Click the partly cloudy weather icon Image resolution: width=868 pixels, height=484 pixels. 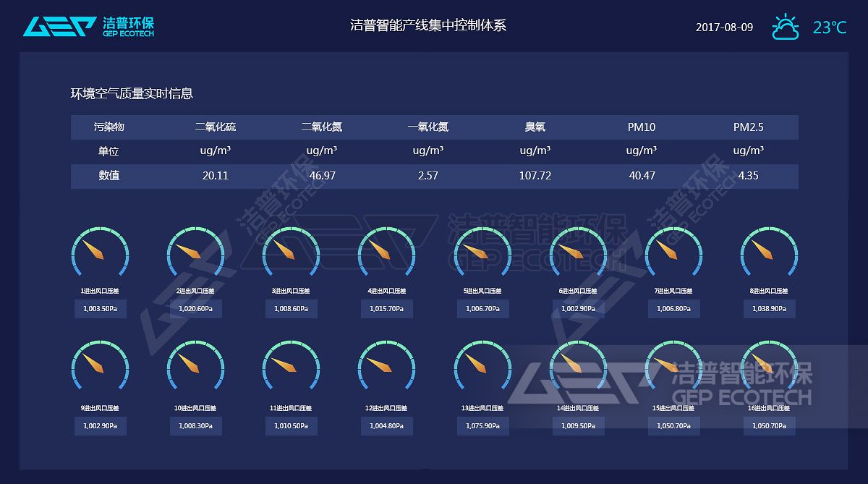point(786,27)
